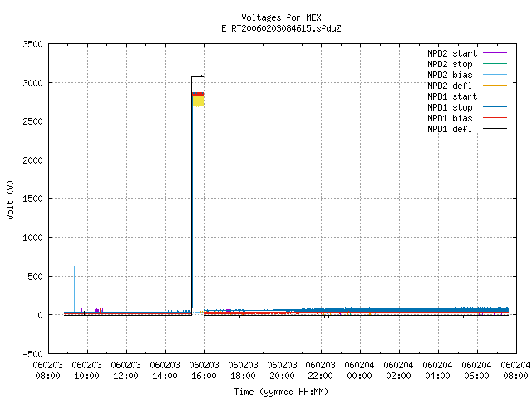Click the 'Time (yymmdd HH:MM)' axis title
The image size is (532, 399).
point(281,392)
